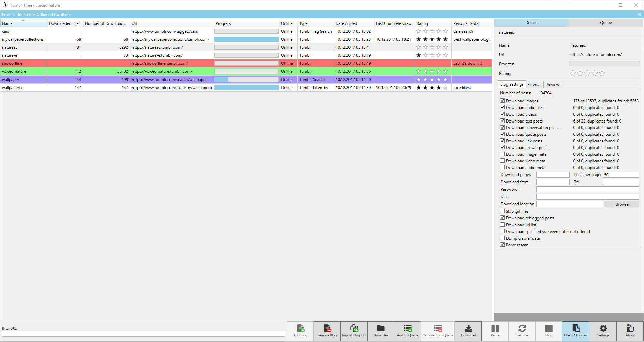Sort by Online column header

[x=288, y=23]
